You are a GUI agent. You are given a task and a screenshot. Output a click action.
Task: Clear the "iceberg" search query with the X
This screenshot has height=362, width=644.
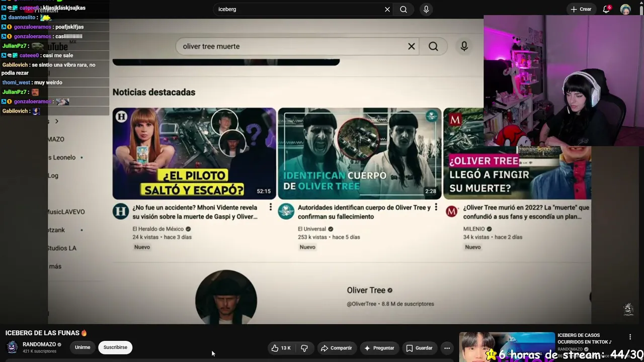tap(387, 9)
